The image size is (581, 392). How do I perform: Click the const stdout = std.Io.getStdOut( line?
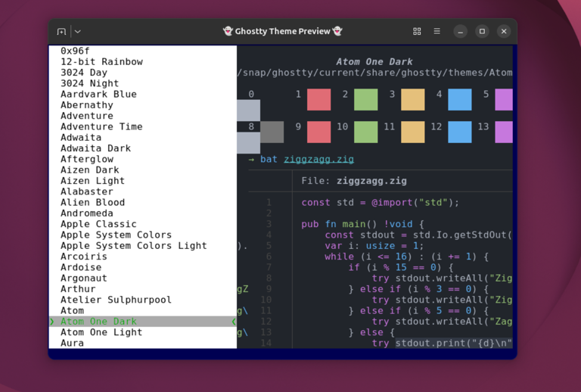[418, 235]
